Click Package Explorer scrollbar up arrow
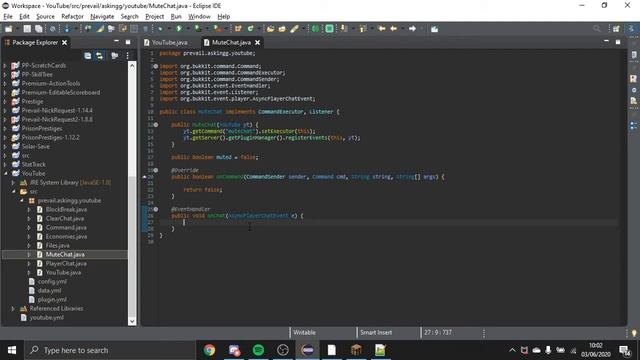 tap(132, 65)
